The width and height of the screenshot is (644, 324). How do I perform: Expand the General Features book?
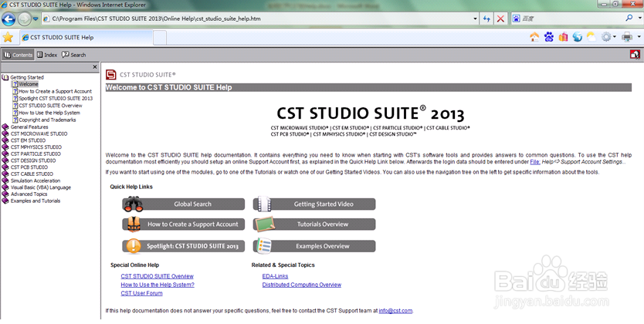[5, 127]
